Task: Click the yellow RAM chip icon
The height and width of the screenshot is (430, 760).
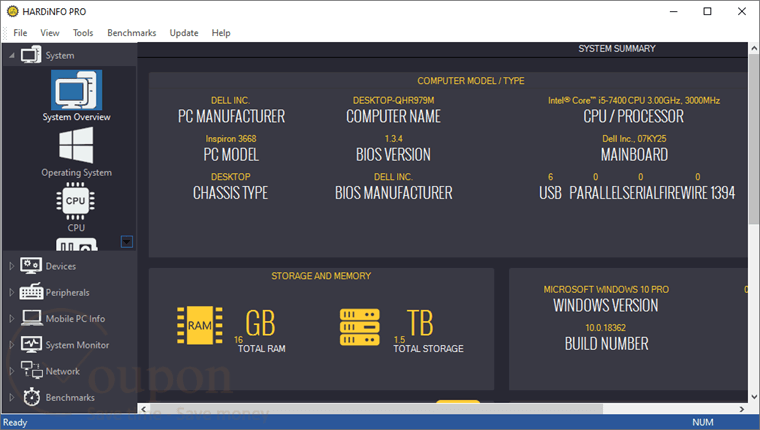Action: click(x=200, y=325)
